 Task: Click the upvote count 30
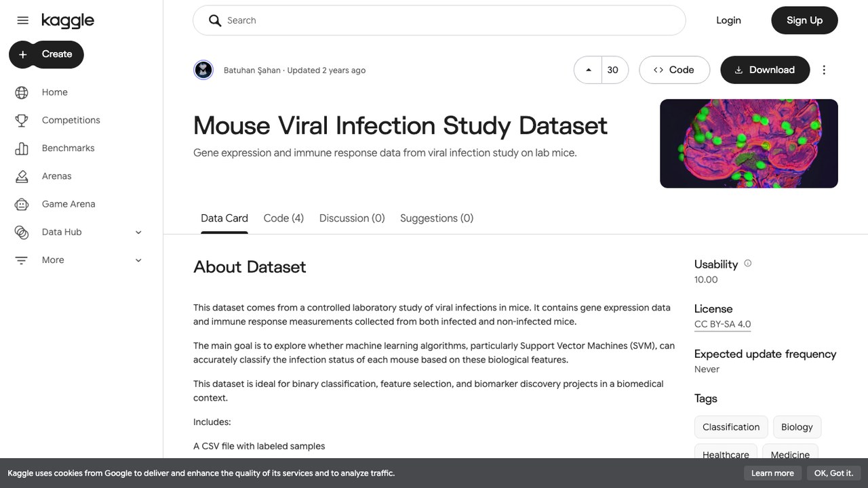[x=613, y=70]
